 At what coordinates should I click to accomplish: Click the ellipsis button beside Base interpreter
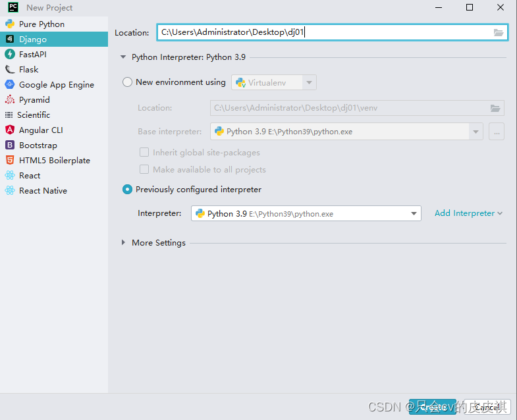point(497,132)
